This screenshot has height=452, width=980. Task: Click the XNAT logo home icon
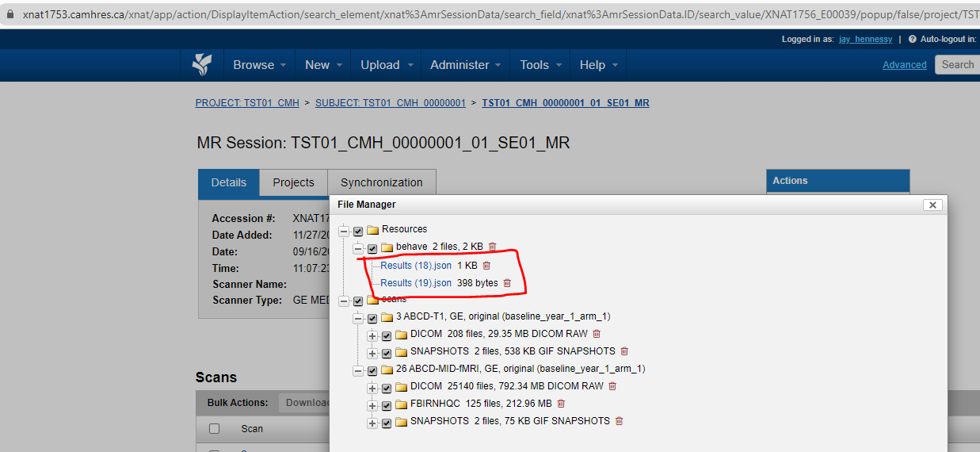click(202, 65)
